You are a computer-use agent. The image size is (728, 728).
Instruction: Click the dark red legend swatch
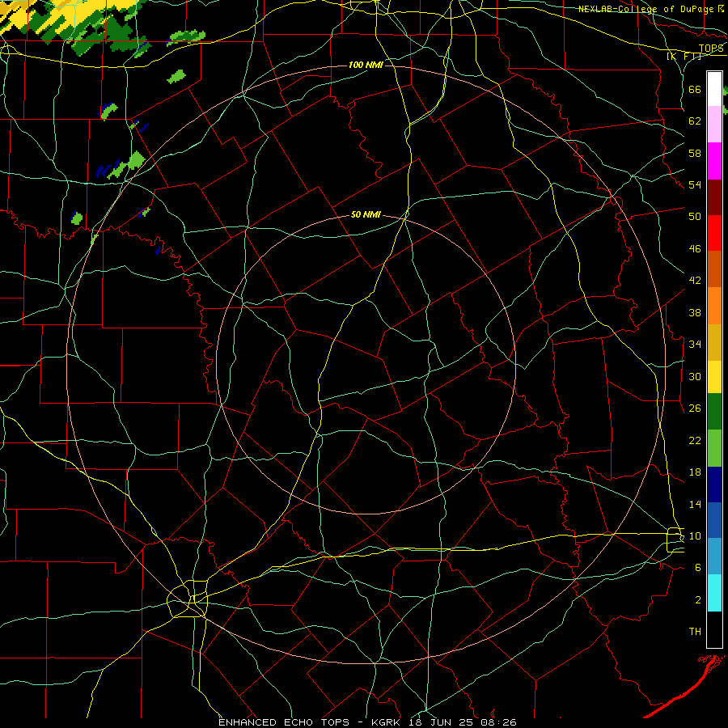tap(714, 197)
